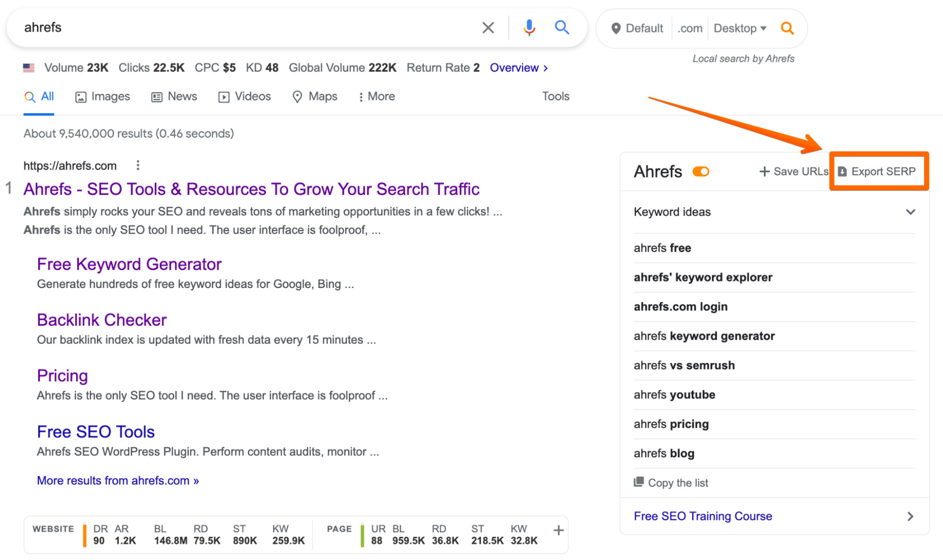Image resolution: width=943 pixels, height=560 pixels.
Task: Click page KW value 32.8K
Action: 524,541
